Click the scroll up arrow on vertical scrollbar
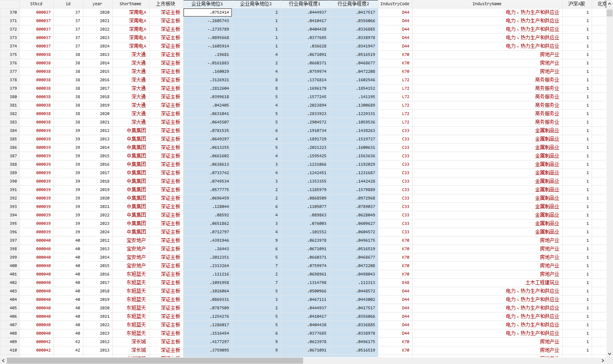The image size is (613, 364). (x=609, y=4)
